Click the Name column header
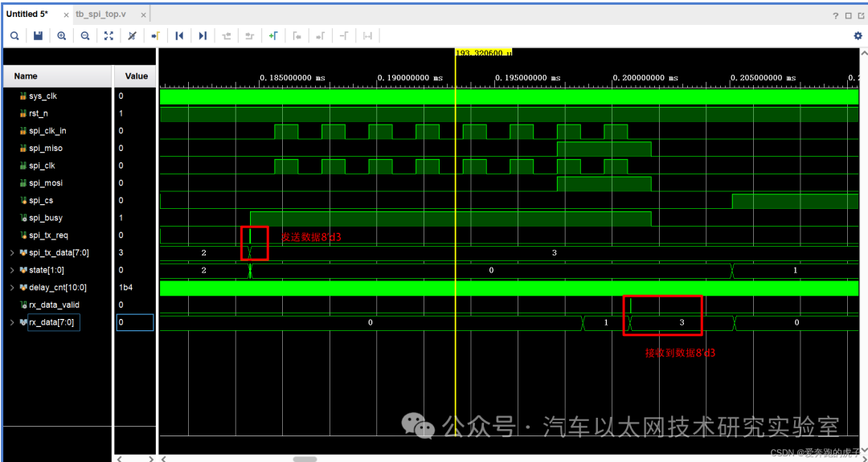The width and height of the screenshot is (868, 462). click(58, 76)
